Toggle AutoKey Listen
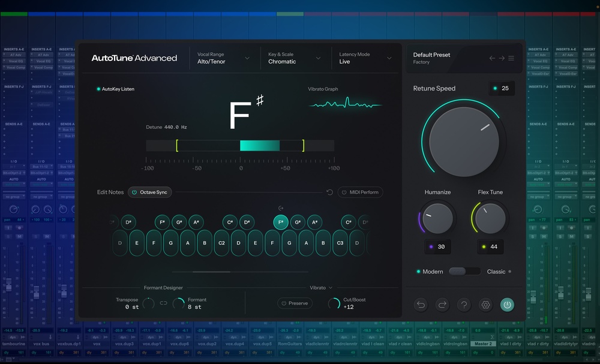 pos(116,89)
